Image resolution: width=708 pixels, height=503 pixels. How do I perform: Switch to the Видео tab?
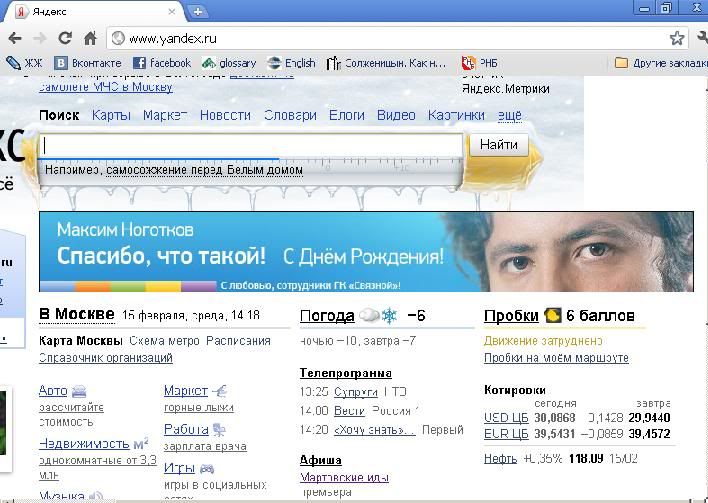(396, 116)
